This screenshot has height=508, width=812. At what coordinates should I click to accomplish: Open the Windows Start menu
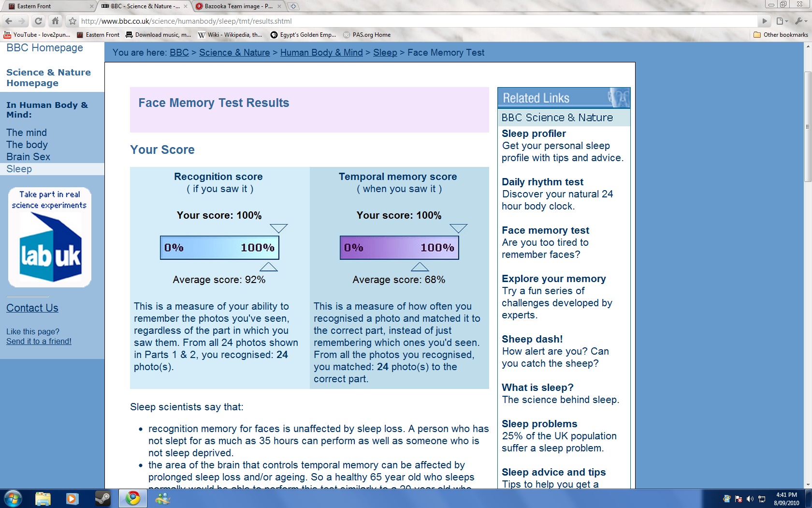tap(13, 498)
